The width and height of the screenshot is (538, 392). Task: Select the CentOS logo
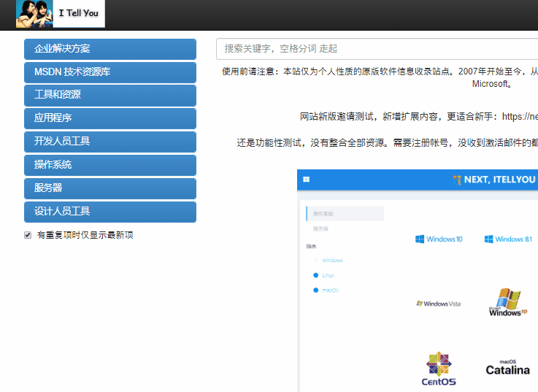click(x=439, y=369)
